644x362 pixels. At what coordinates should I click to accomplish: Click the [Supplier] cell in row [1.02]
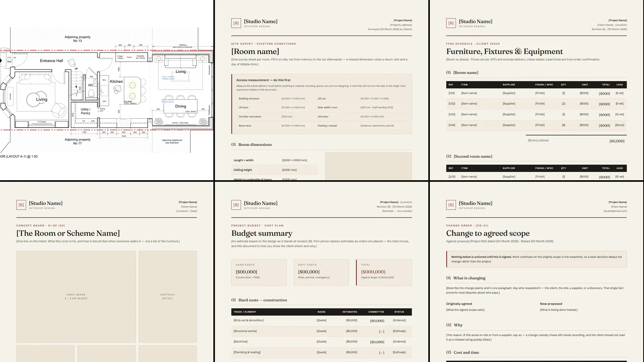click(x=509, y=104)
